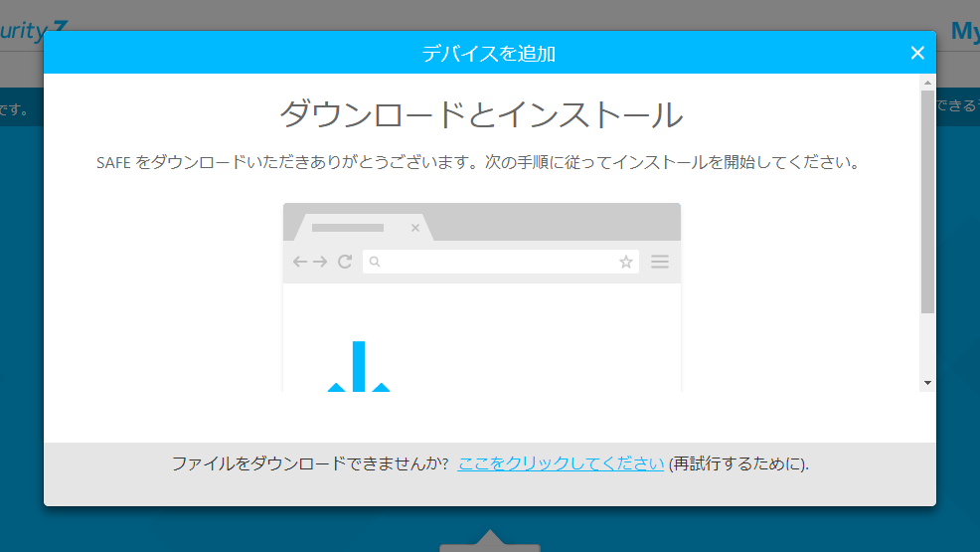Click the blue download arrow graphic
980x552 pixels.
(359, 368)
